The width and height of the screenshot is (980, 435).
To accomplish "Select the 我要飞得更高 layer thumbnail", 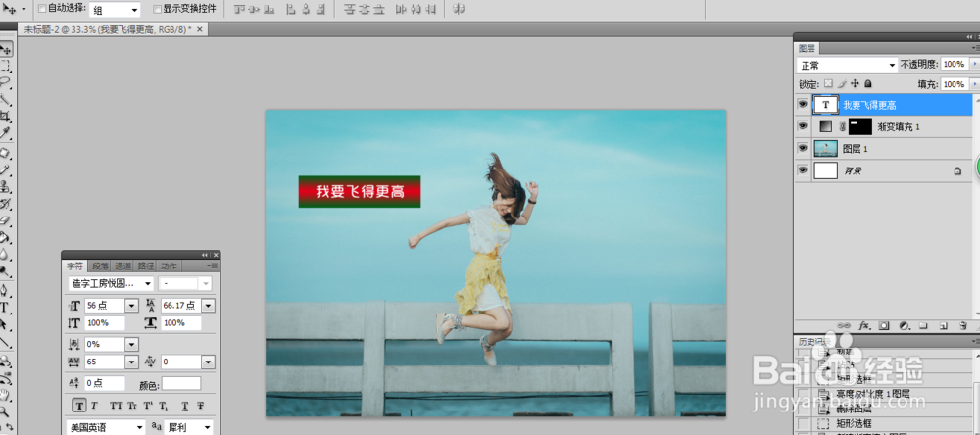I will [x=825, y=105].
